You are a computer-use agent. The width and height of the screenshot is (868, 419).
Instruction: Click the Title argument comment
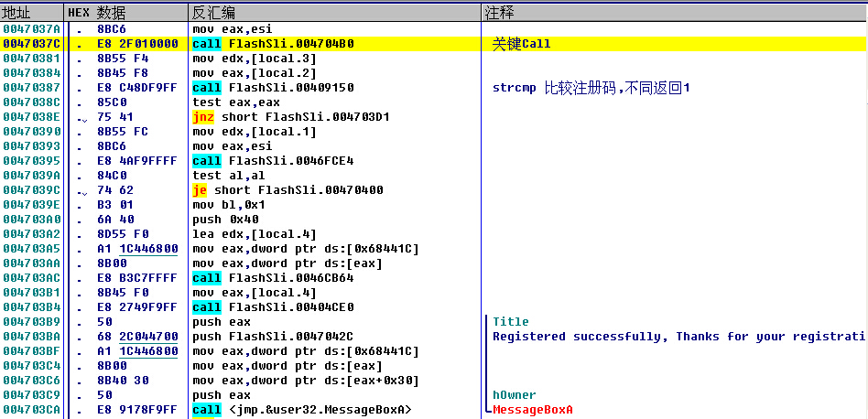[x=510, y=322]
